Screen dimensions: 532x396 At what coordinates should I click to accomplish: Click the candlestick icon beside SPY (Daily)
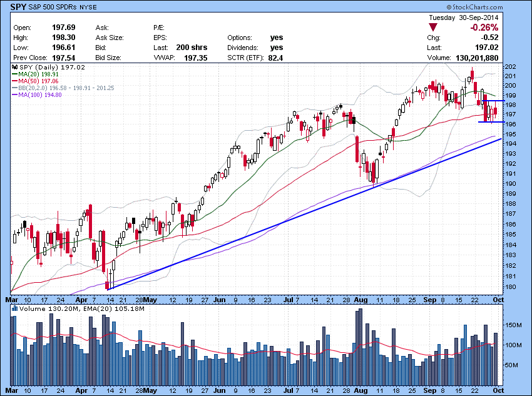click(15, 67)
